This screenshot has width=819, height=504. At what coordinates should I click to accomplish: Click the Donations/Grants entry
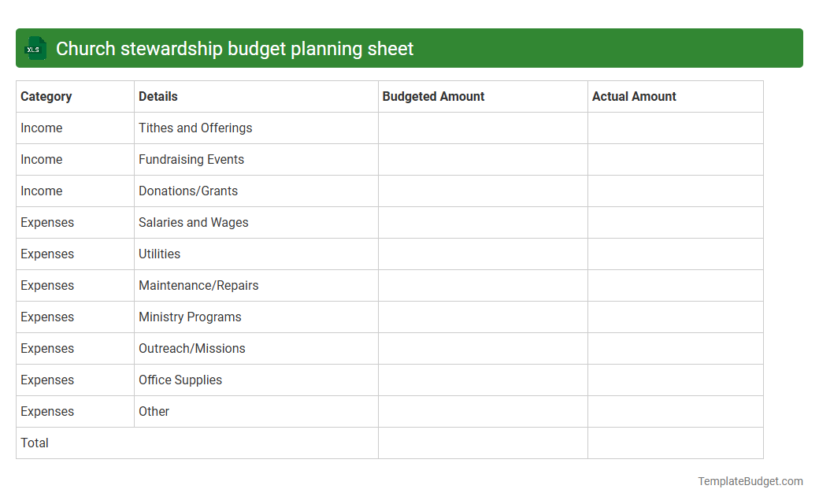coord(187,191)
